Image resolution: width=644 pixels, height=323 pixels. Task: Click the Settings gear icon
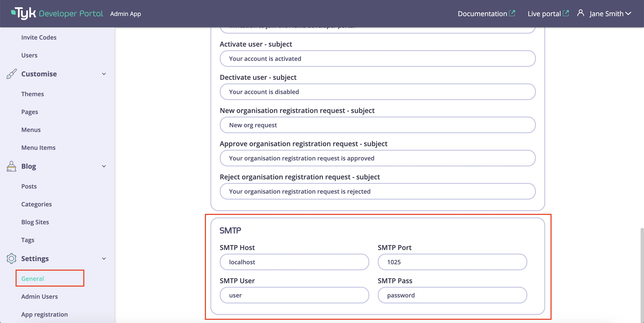11,259
